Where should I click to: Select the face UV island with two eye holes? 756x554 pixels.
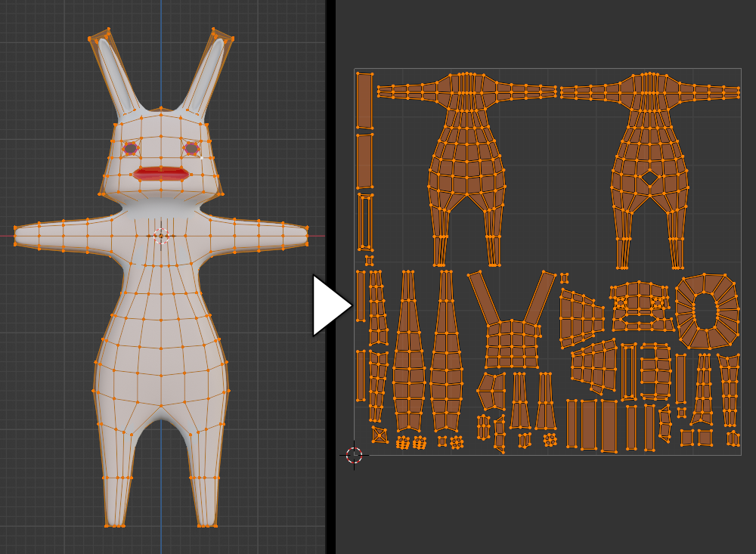[x=642, y=307]
